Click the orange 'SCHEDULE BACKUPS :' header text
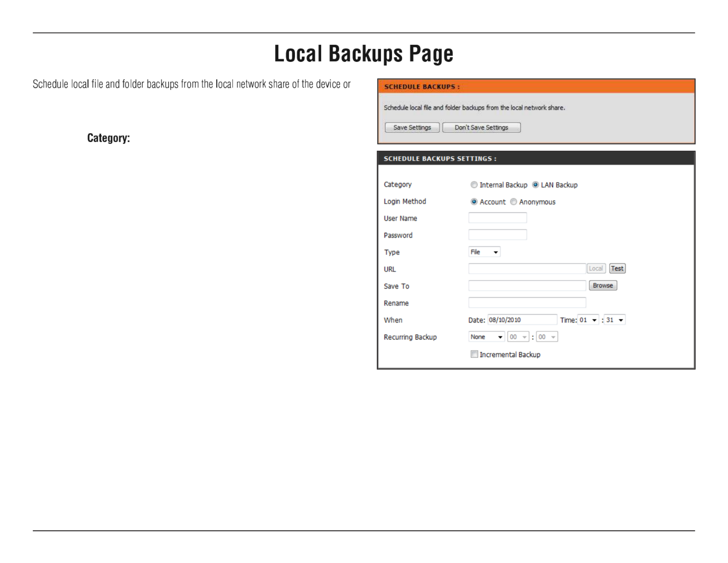This screenshot has height=563, width=728. [x=422, y=87]
